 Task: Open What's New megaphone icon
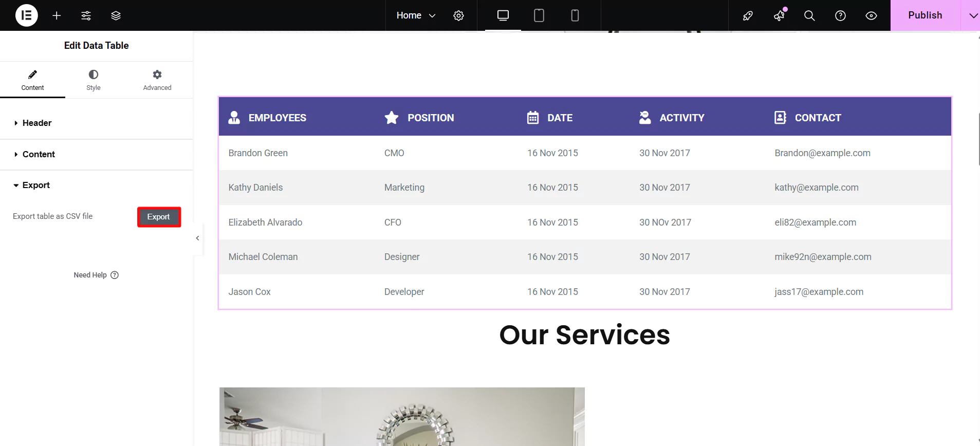coord(779,15)
